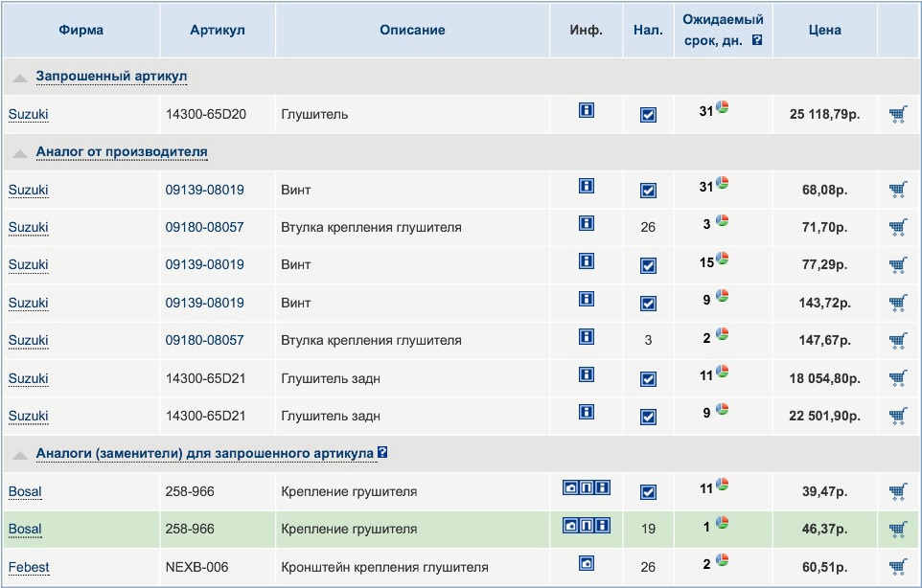
Task: Collapse the Аналог от производителя section
Action: point(20,152)
